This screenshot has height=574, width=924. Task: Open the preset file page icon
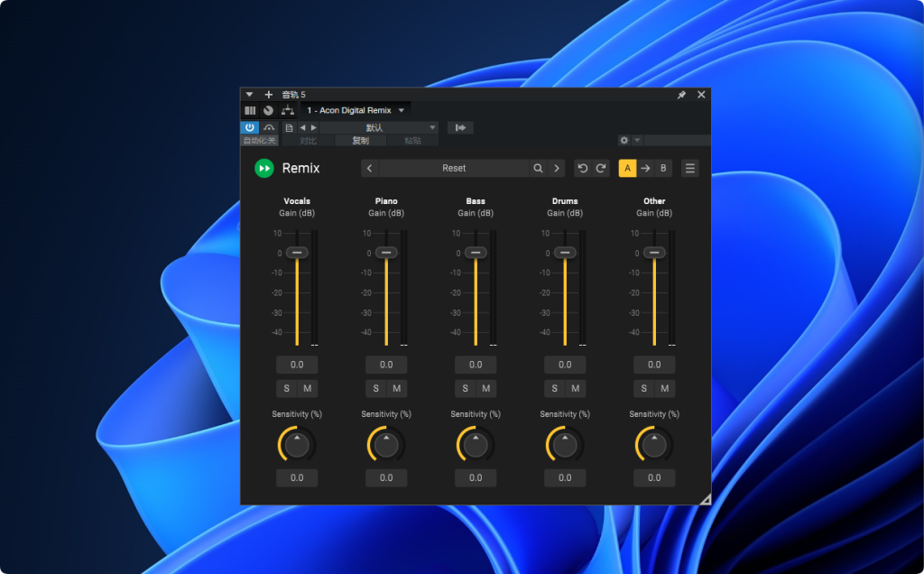tap(289, 127)
